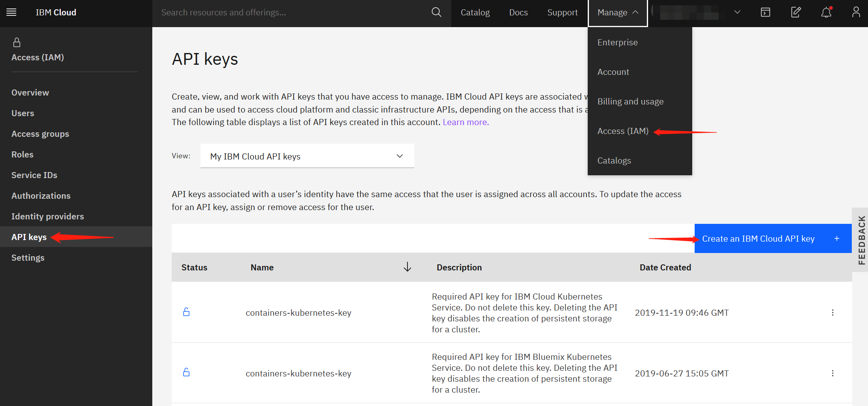The image size is (868, 406).
Task: Click the Description column header
Action: pyautogui.click(x=459, y=268)
